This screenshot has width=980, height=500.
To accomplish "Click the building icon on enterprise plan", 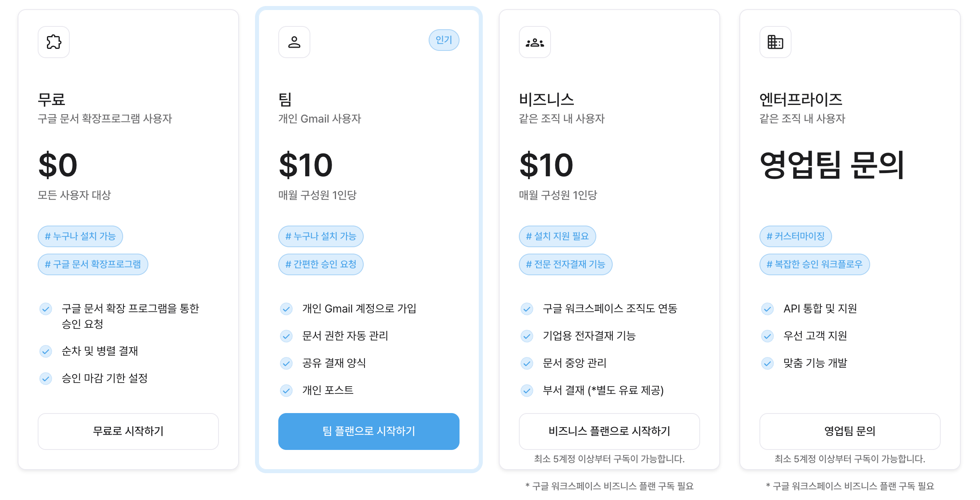I will coord(775,42).
